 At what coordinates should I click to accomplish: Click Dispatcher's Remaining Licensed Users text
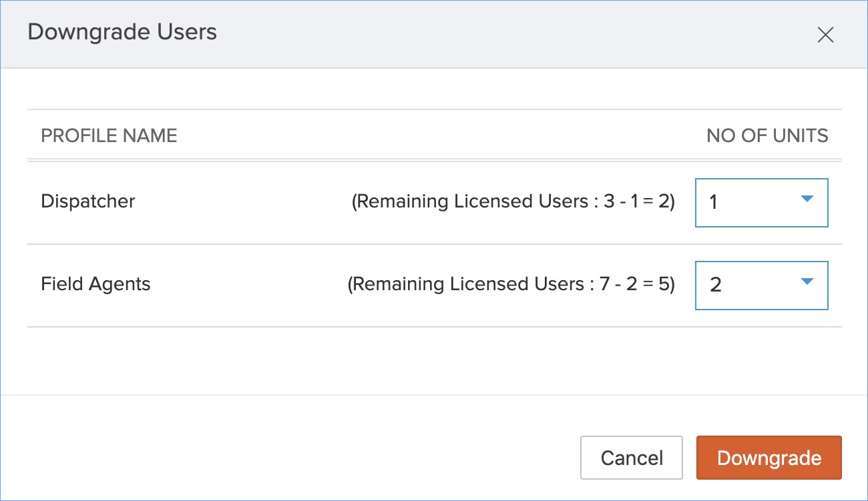click(x=513, y=201)
